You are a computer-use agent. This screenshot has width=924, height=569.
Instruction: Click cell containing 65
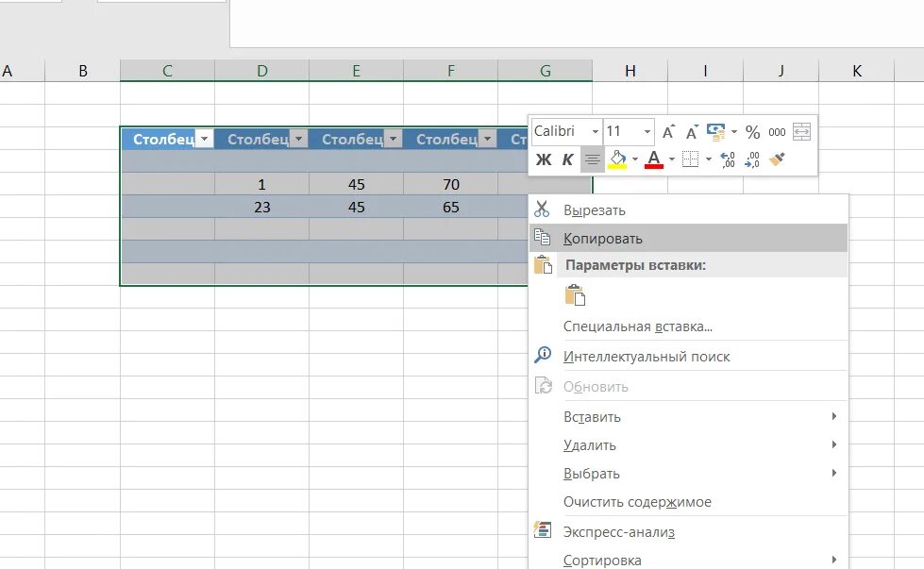pos(451,207)
